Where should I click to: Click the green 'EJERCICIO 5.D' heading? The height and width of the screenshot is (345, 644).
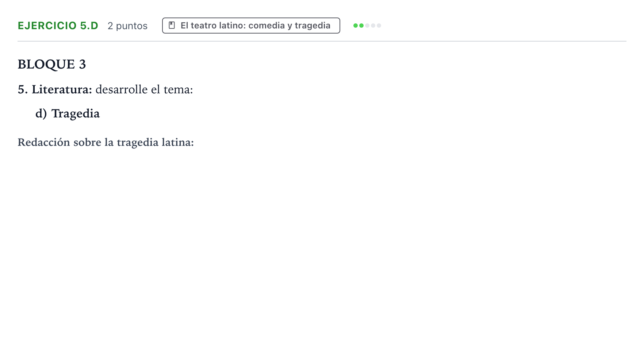tap(58, 26)
